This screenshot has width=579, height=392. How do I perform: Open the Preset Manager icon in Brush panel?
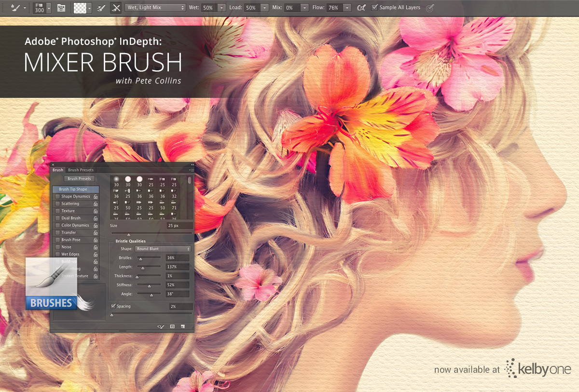pyautogui.click(x=172, y=326)
